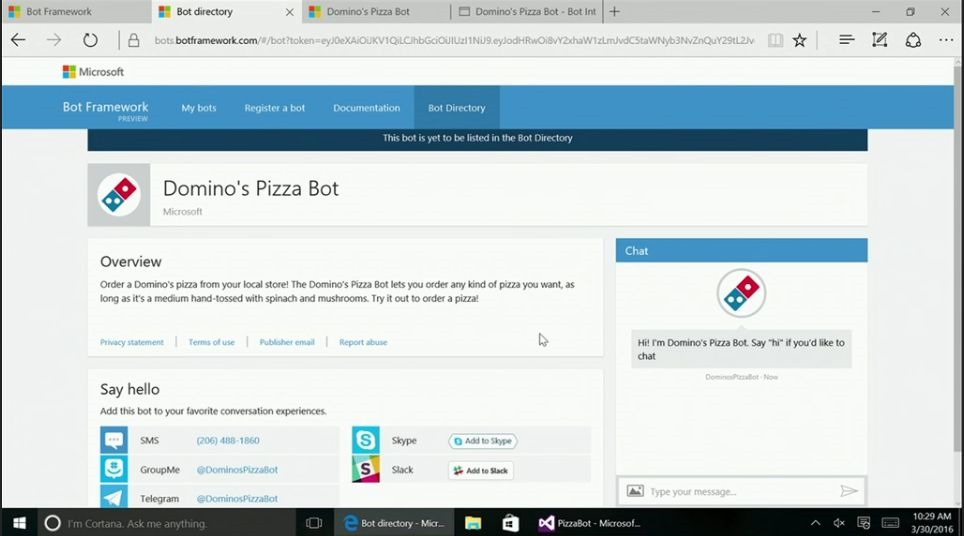The width and height of the screenshot is (964, 536).
Task: Click the Bot Framework Preview title
Action: coord(105,109)
